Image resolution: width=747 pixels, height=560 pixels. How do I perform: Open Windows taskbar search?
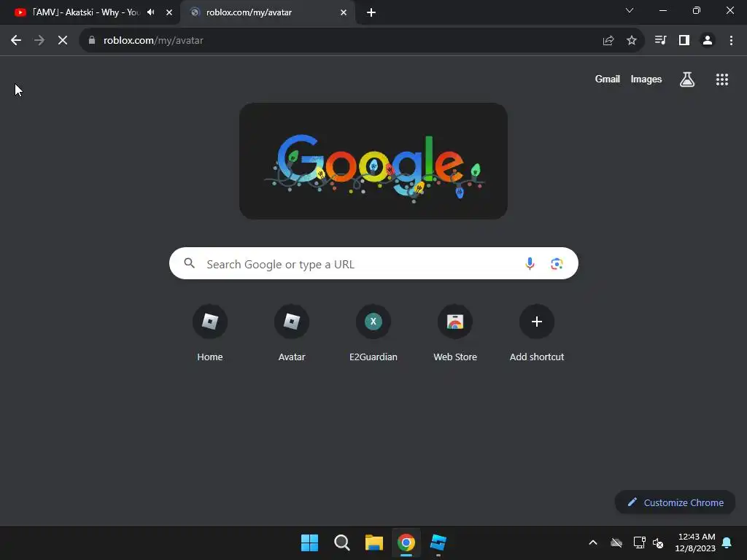click(341, 542)
